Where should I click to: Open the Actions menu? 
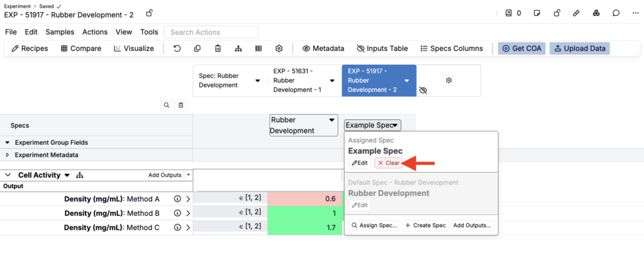pyautogui.click(x=95, y=32)
